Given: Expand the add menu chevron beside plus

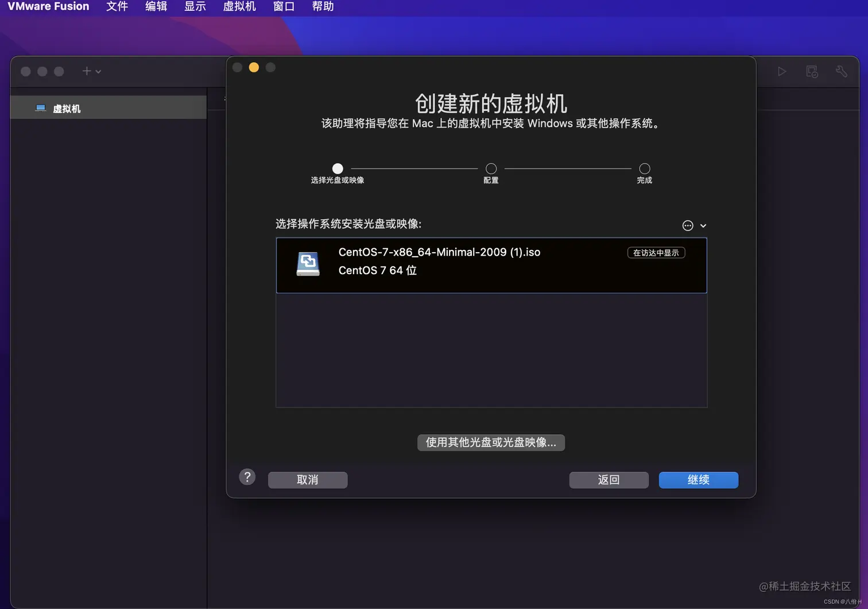Looking at the screenshot, I should pyautogui.click(x=99, y=72).
